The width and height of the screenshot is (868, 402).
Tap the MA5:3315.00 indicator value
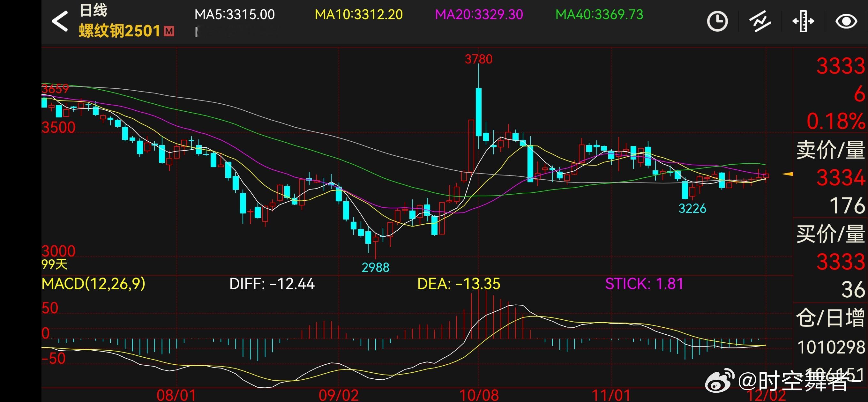tap(235, 14)
